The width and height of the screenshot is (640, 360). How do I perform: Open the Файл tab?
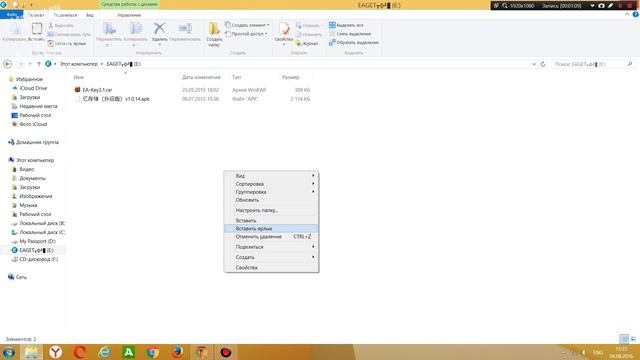click(12, 15)
